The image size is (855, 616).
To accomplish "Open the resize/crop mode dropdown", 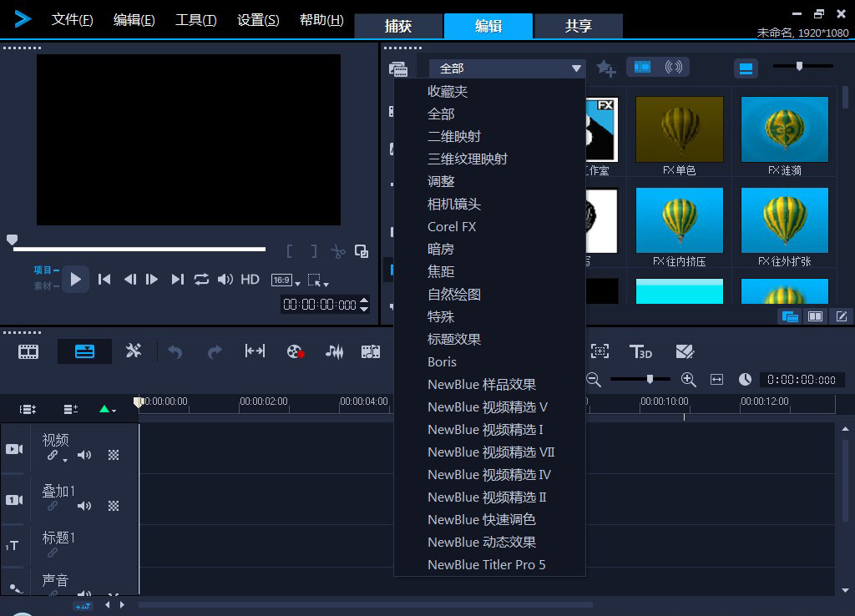I will (318, 280).
